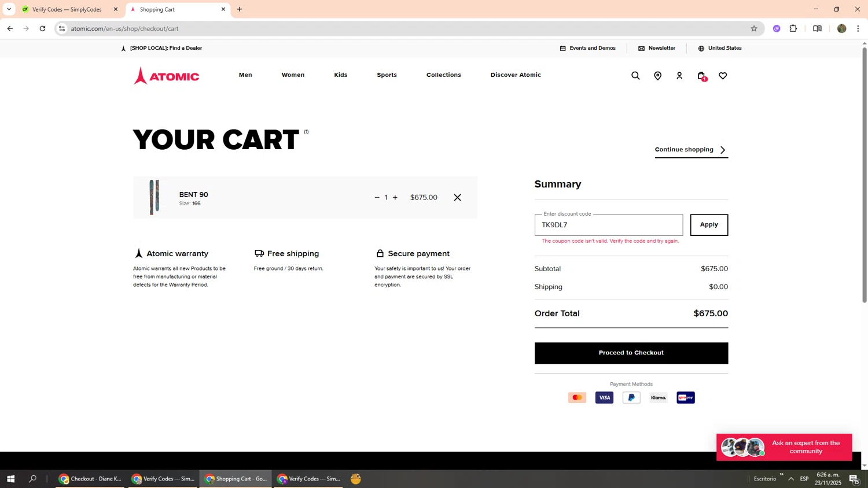
Task: Switch to Shopping Cart taskbar window
Action: tap(236, 479)
